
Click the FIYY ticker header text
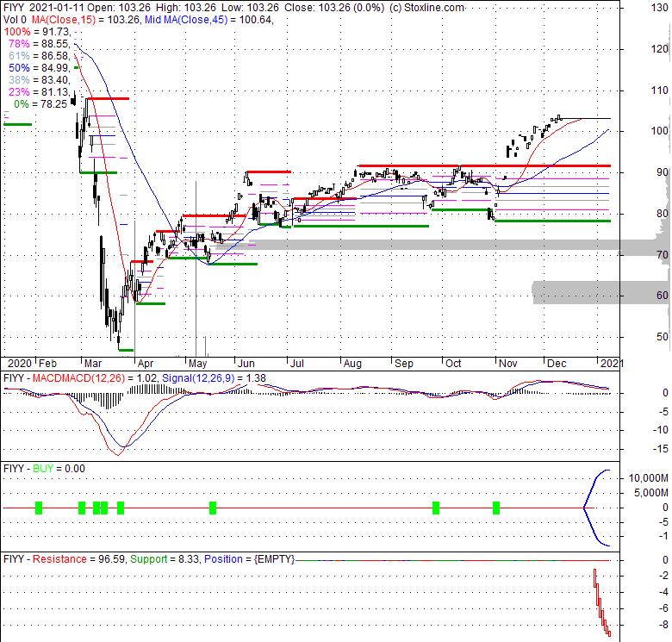pyautogui.click(x=13, y=8)
